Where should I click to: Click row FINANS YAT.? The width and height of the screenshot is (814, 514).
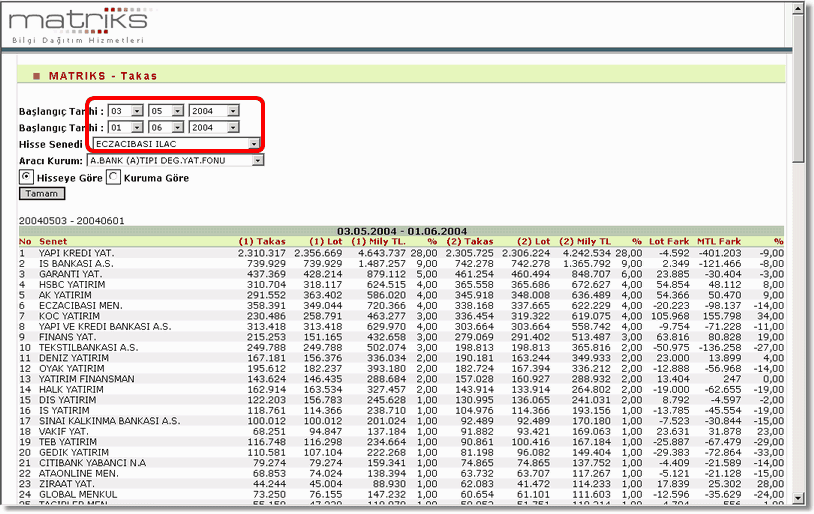pyautogui.click(x=401, y=337)
